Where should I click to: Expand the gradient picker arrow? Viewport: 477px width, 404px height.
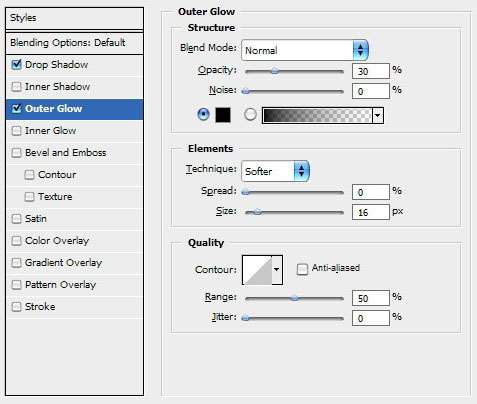pyautogui.click(x=378, y=115)
